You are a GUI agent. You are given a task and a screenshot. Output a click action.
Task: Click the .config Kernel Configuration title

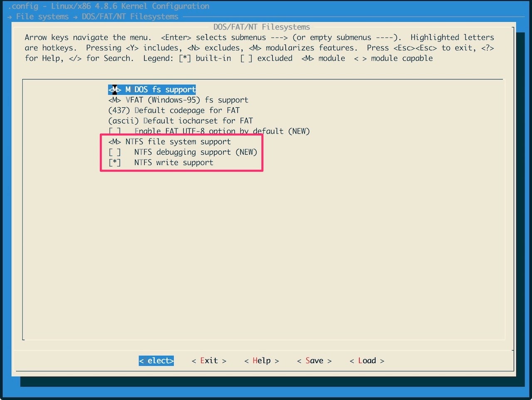tap(108, 6)
